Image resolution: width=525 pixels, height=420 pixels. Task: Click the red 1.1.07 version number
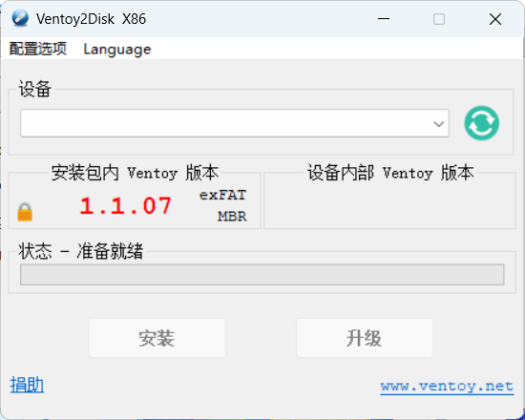click(126, 205)
